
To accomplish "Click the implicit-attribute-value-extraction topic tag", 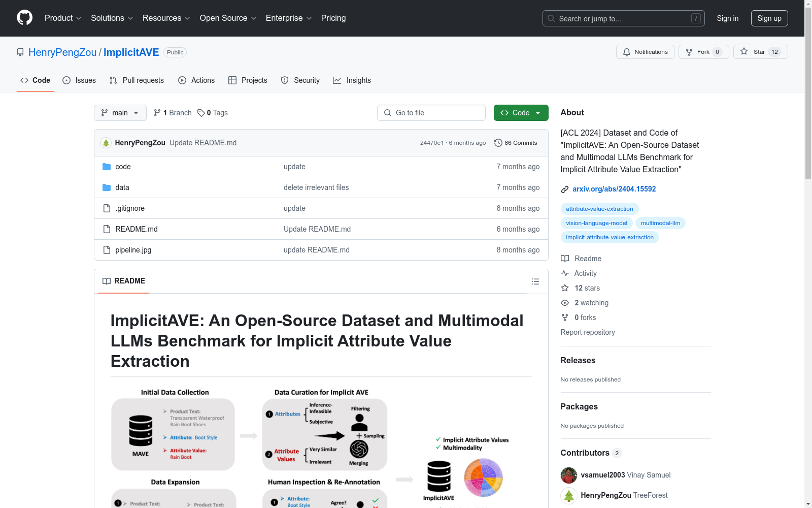I will coord(610,237).
